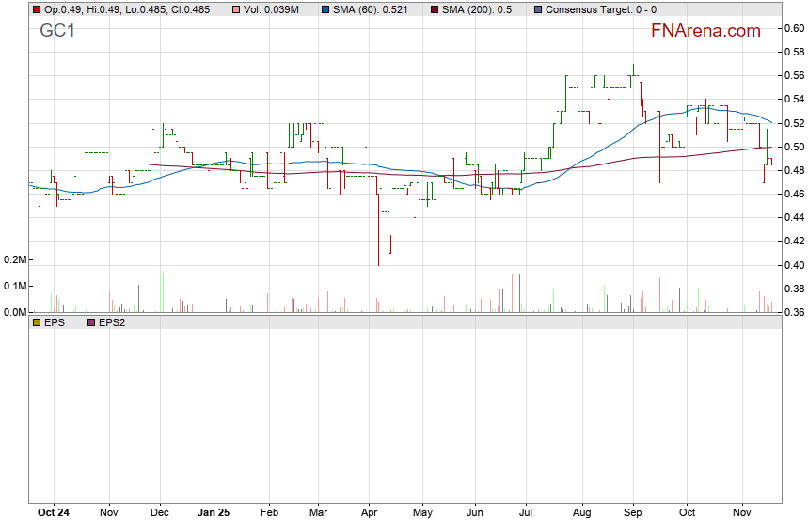Click the 0.2M volume axis label
The width and height of the screenshot is (808, 532).
pos(14,259)
